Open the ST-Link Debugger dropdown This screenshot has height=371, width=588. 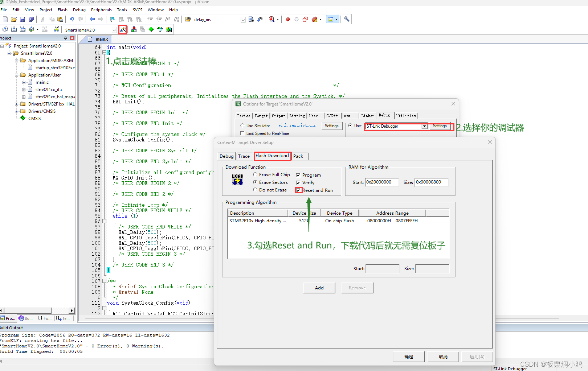point(424,127)
